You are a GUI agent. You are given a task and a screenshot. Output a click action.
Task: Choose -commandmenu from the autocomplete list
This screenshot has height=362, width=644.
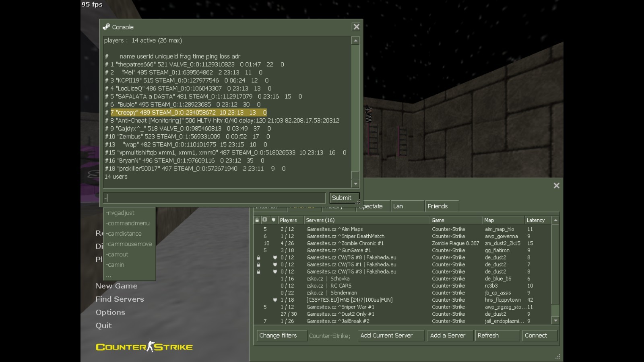pos(128,223)
